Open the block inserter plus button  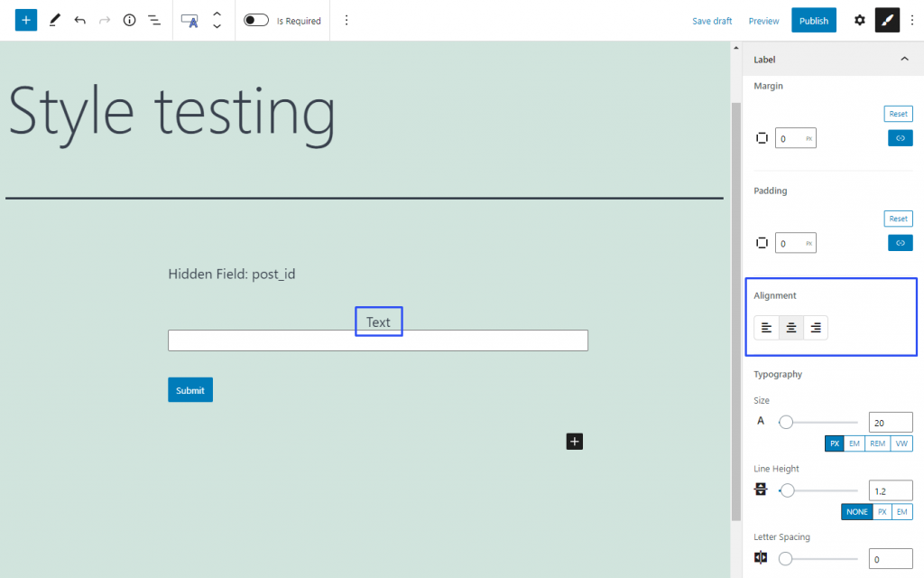coord(26,20)
